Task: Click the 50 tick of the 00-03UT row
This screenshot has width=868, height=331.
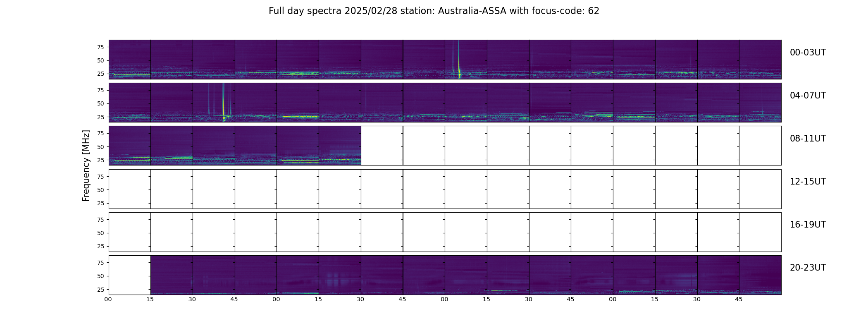Action: (x=100, y=60)
